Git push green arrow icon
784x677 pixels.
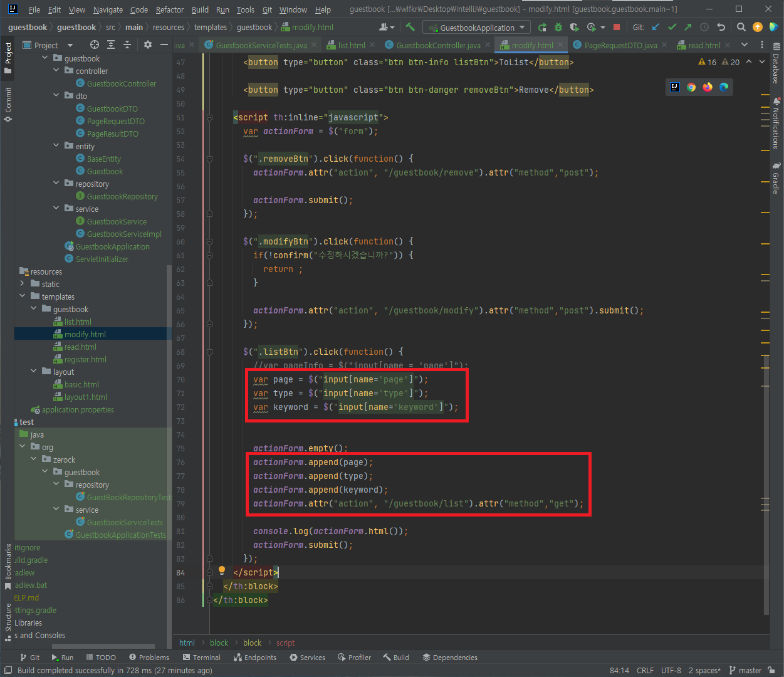click(x=687, y=27)
